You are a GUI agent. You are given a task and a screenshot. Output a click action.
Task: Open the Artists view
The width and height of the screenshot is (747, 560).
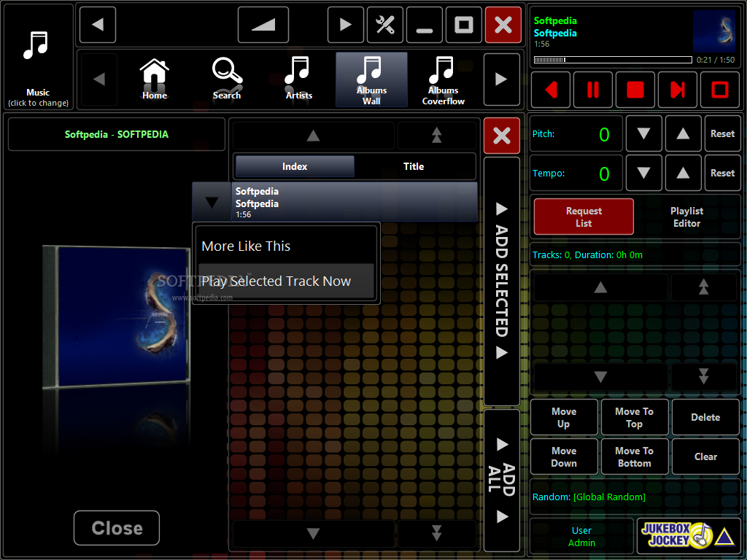(298, 79)
